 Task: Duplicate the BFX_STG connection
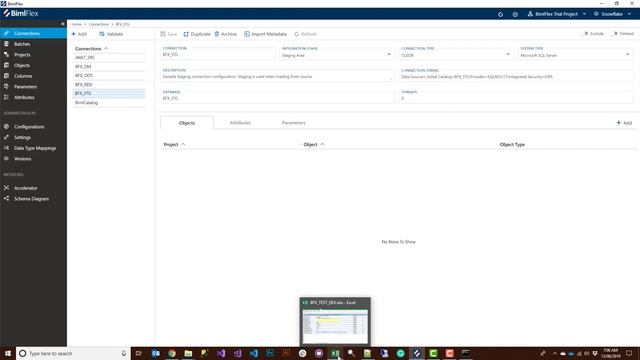coord(197,34)
